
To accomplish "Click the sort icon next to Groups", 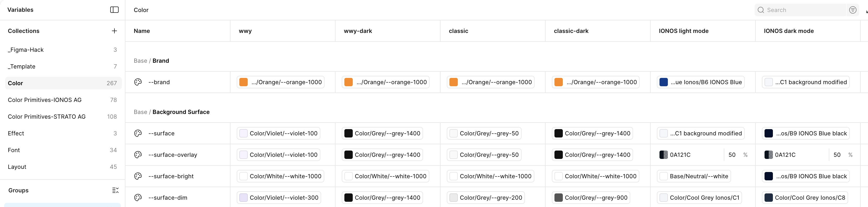I will 115,190.
